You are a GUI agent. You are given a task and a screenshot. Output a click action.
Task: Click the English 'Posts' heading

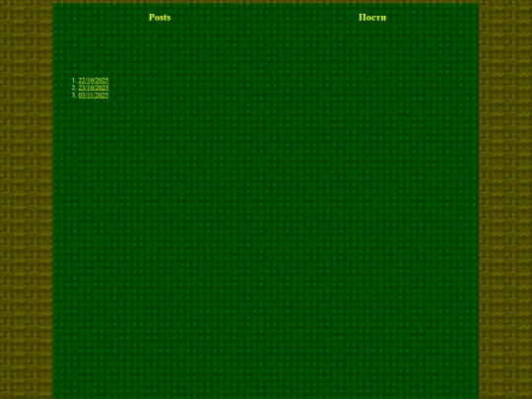(x=160, y=18)
